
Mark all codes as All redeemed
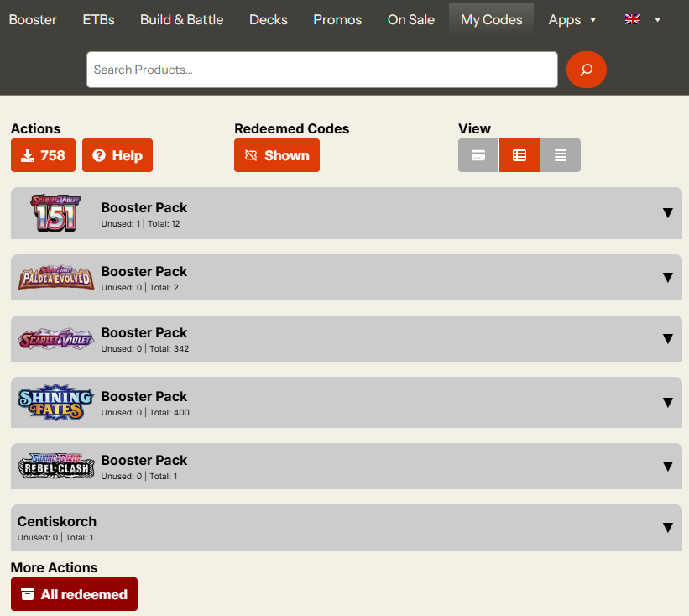[74, 594]
